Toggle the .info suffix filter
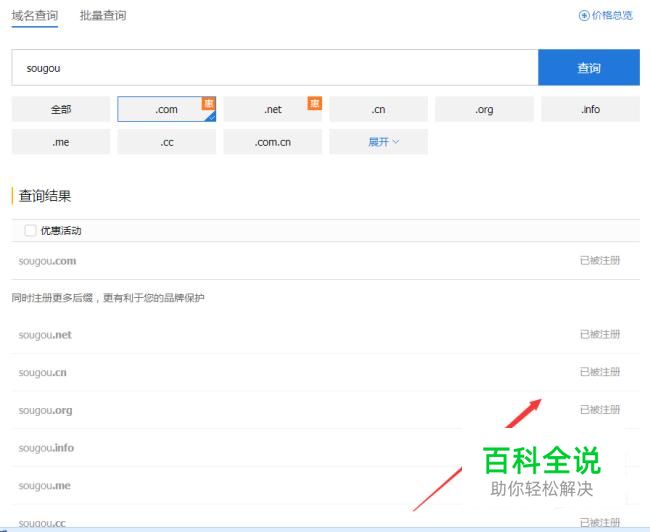 point(590,109)
